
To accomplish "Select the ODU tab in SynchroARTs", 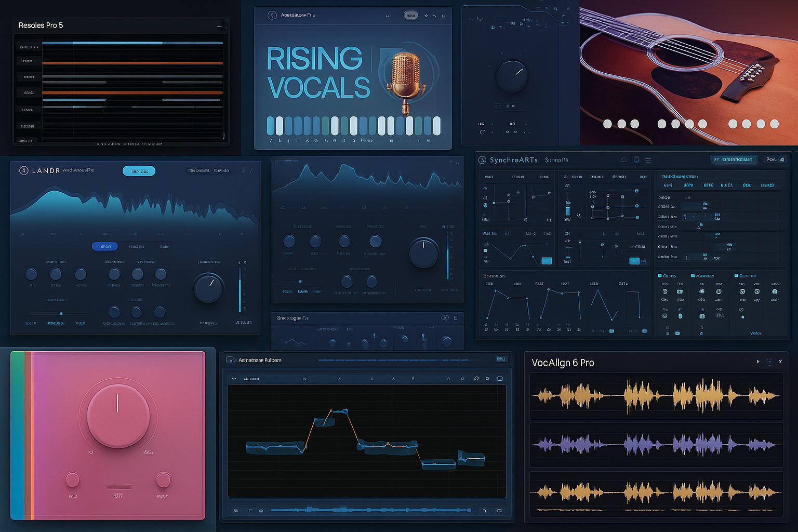I will (x=747, y=185).
